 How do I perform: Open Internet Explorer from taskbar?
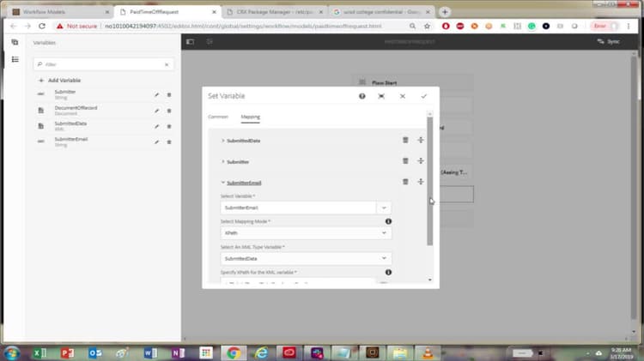(x=261, y=352)
